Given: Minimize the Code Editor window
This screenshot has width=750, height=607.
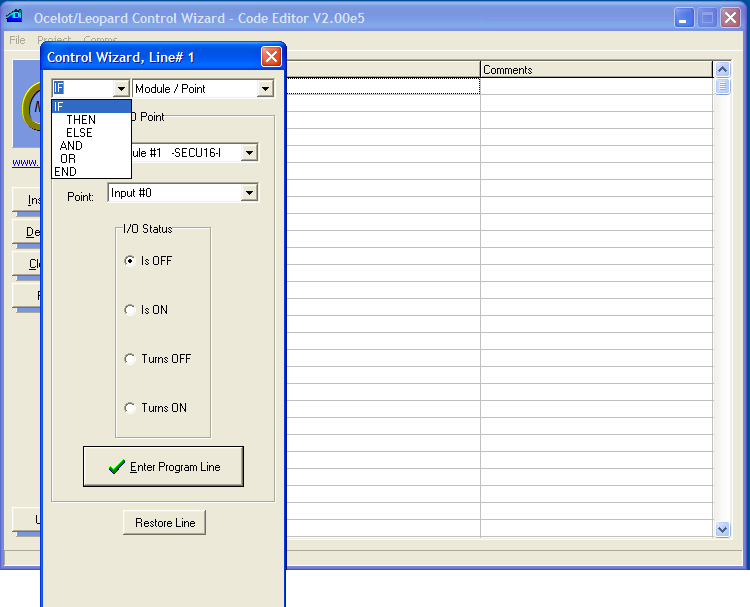Looking at the screenshot, I should pos(684,18).
